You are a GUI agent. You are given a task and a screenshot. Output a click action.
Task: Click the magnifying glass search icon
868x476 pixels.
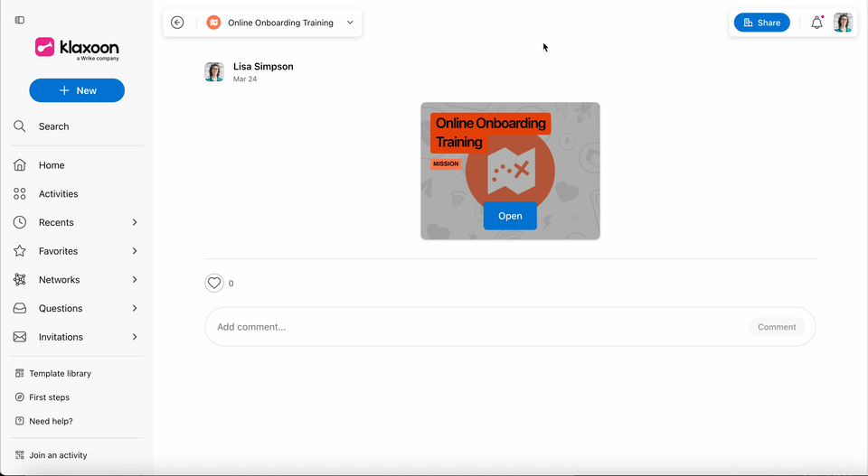point(20,126)
